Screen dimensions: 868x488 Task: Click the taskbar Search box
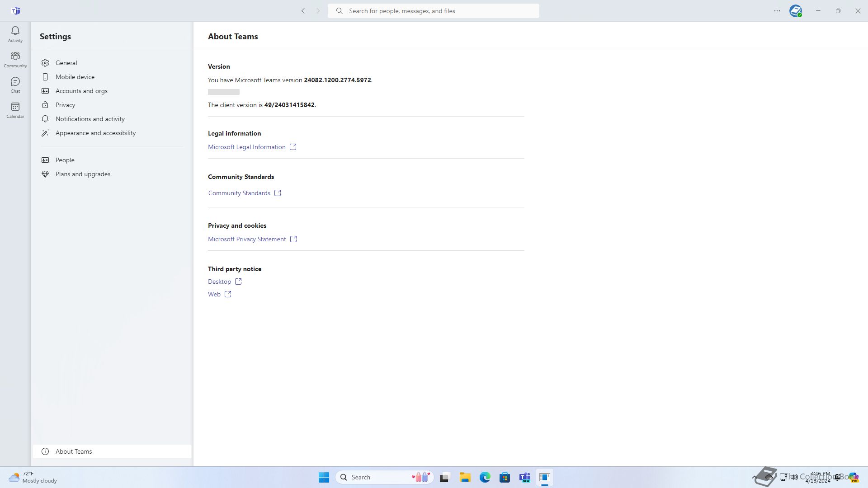(385, 477)
